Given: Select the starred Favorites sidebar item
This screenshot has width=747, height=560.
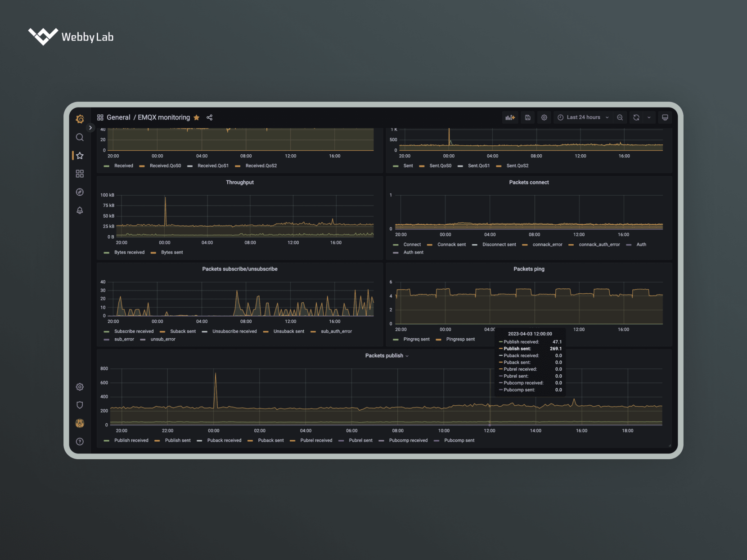Looking at the screenshot, I should tap(80, 156).
